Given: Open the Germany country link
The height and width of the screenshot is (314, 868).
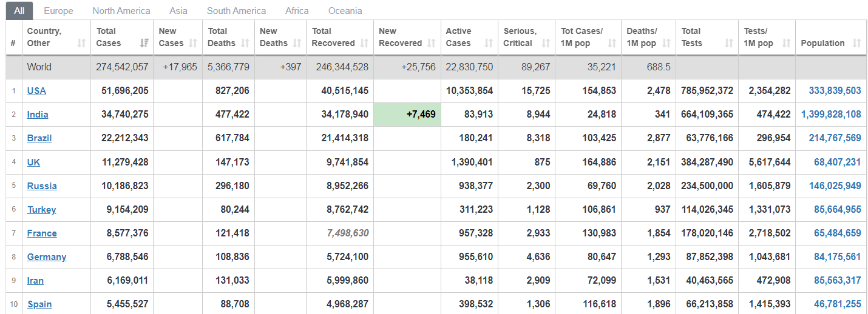Looking at the screenshot, I should (x=47, y=256).
